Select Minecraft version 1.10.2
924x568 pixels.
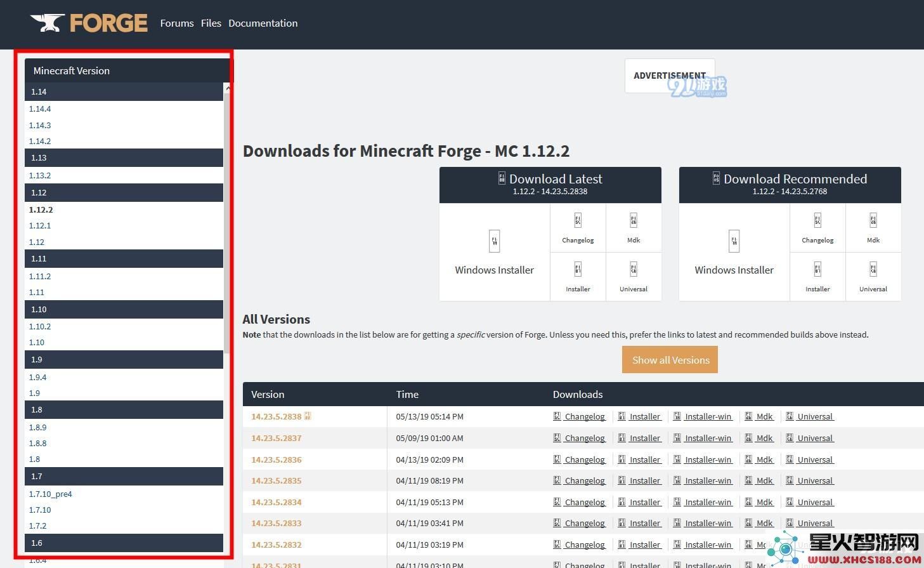pyautogui.click(x=40, y=326)
